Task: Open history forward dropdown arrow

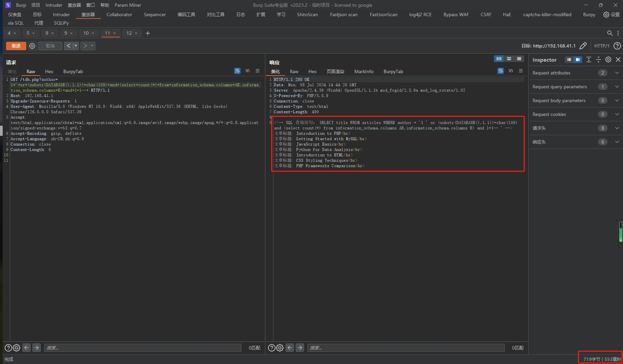Action: click(x=92, y=46)
